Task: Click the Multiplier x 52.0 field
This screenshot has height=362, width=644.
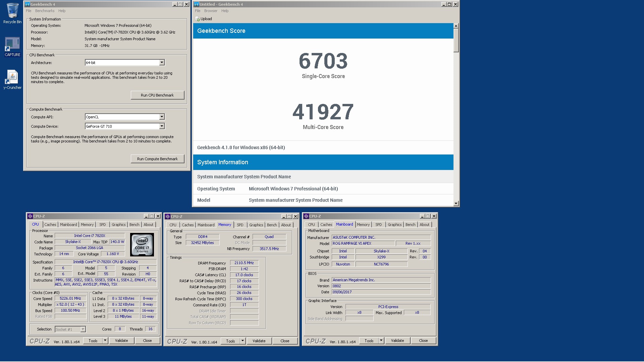Action: coord(70,304)
